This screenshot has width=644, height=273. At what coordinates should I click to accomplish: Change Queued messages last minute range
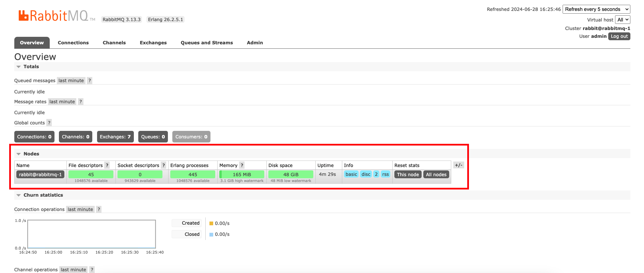click(71, 80)
